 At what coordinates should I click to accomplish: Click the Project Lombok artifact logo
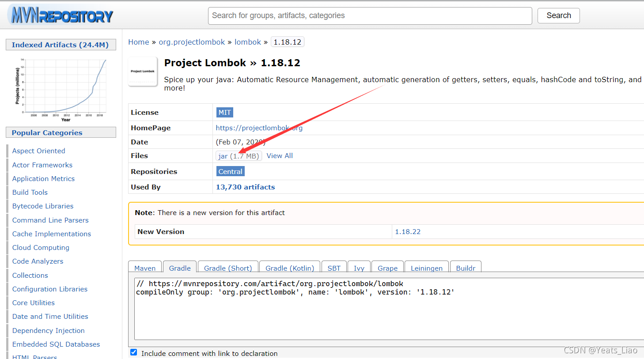[143, 72]
